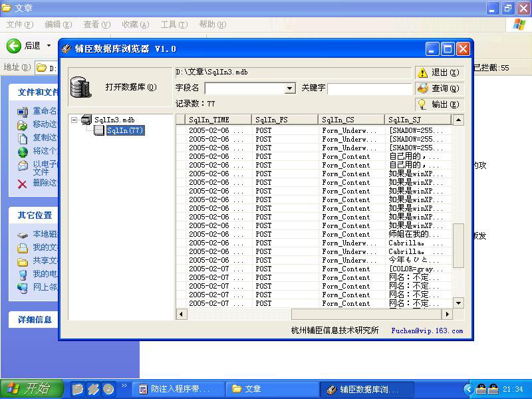Click the 查询(Q) query button
The height and width of the screenshot is (399, 532).
click(439, 88)
